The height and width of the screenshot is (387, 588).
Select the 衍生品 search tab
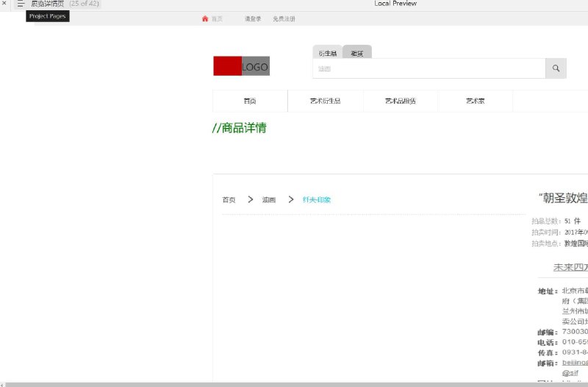click(327, 53)
